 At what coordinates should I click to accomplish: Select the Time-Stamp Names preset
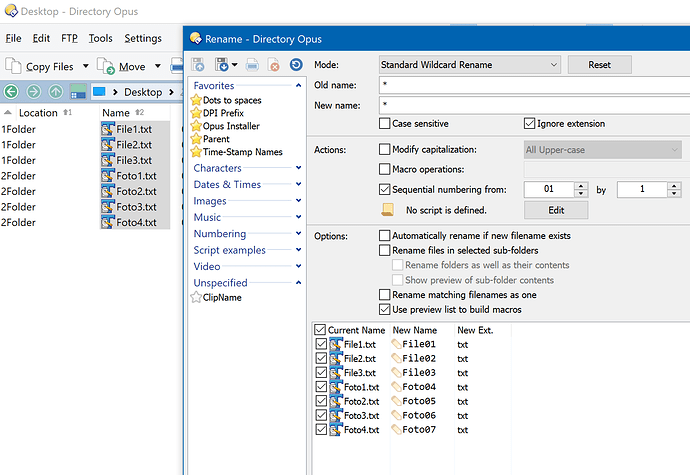pos(242,152)
